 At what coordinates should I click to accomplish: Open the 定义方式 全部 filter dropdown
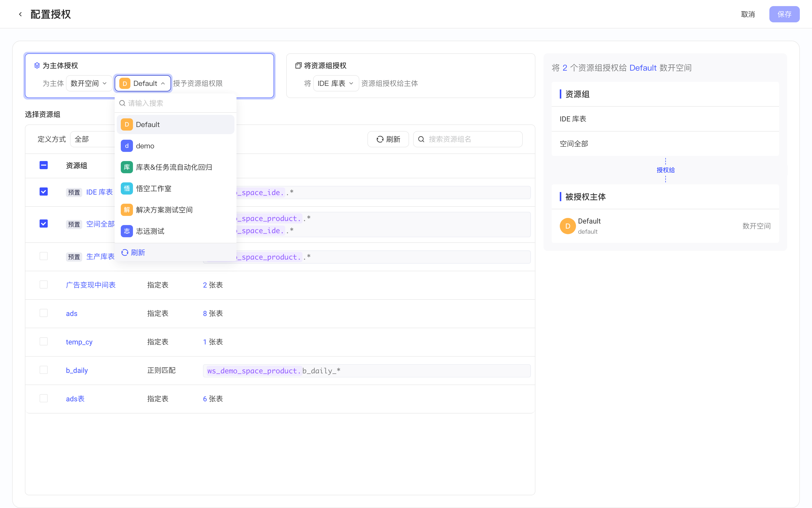coord(93,139)
